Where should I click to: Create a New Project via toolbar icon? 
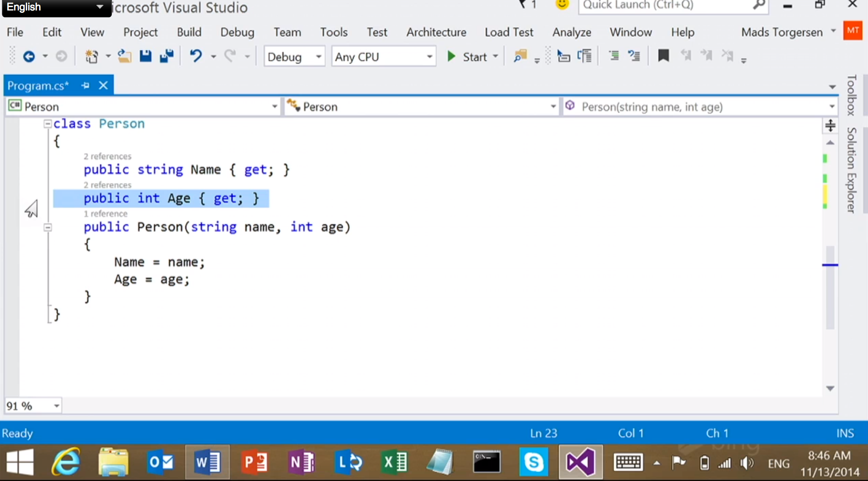[x=91, y=56]
